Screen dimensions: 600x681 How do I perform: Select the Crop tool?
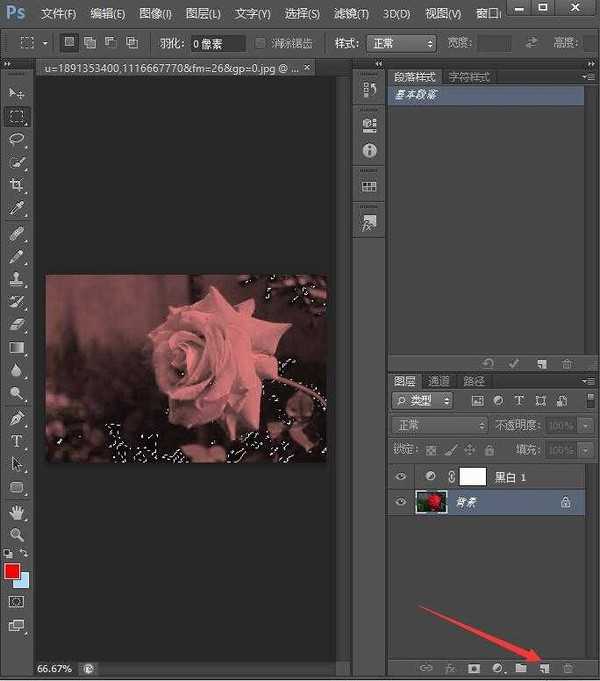click(17, 185)
